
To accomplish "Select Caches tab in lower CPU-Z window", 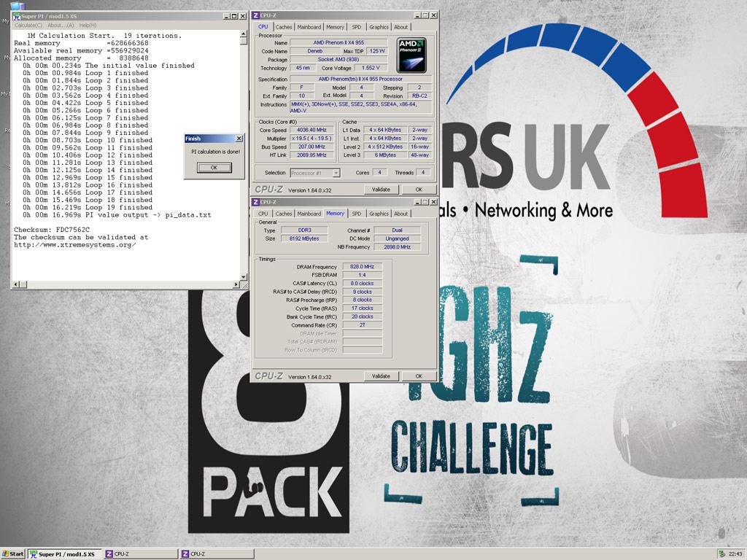I will point(284,214).
